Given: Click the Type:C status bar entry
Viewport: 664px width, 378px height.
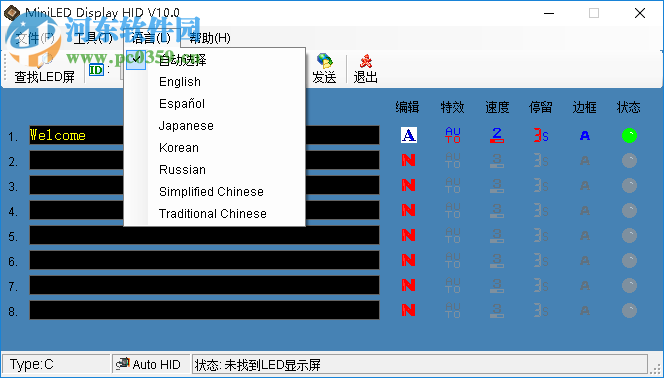Looking at the screenshot, I should click(56, 364).
